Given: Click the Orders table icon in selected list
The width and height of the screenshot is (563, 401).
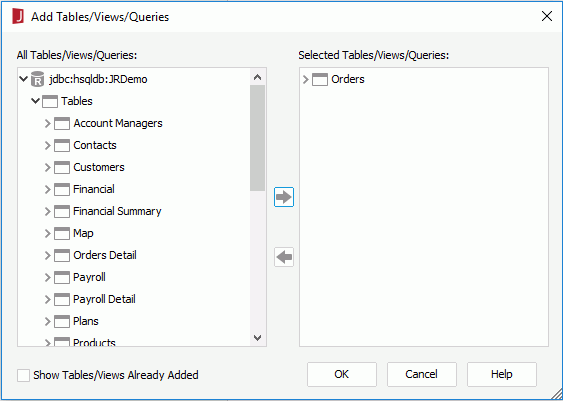Looking at the screenshot, I should [x=320, y=79].
